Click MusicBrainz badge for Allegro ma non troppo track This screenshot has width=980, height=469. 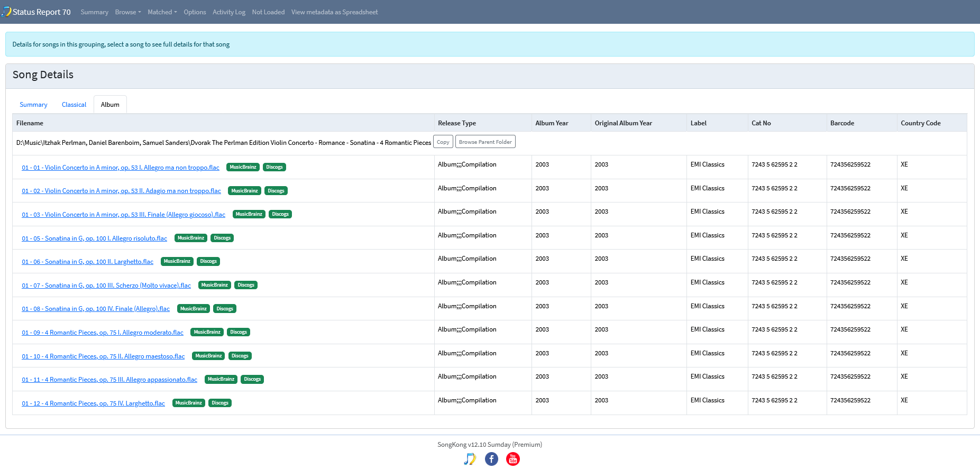click(x=243, y=167)
